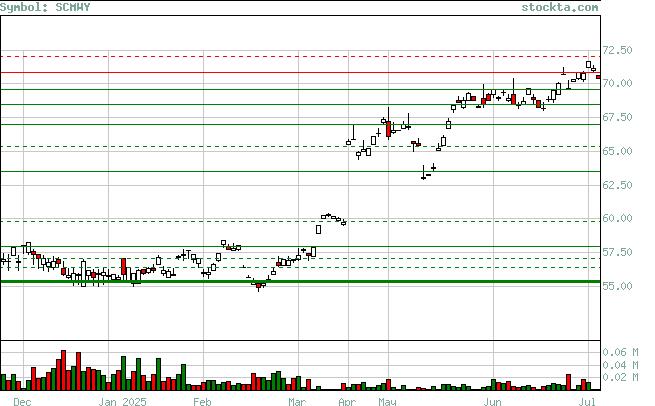Click the 0.02 M volume label
Screen dimensions: 655x406
pyautogui.click(x=620, y=377)
